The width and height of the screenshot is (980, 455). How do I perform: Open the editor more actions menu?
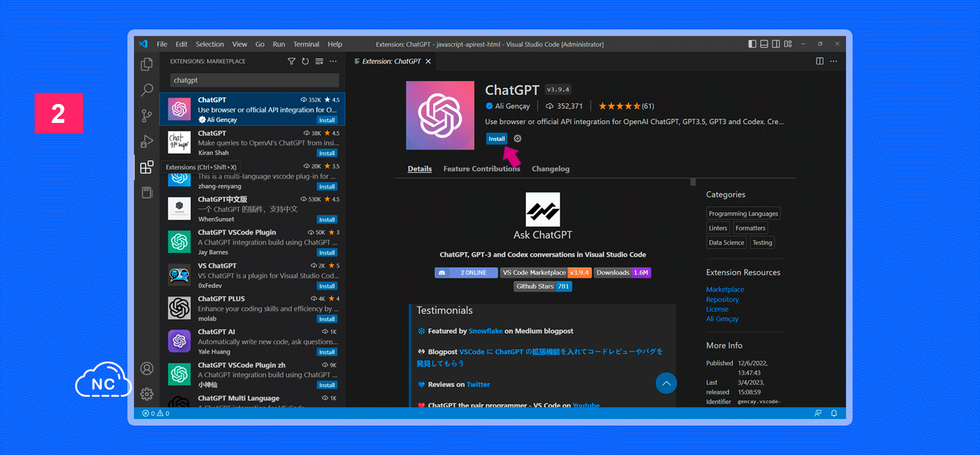[x=834, y=61]
